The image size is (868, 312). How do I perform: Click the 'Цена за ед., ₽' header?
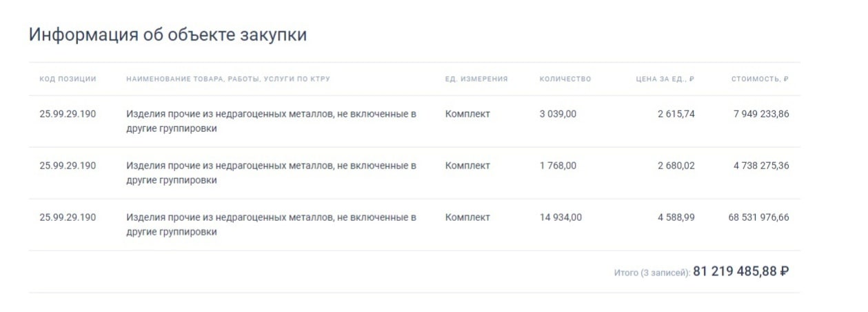pyautogui.click(x=665, y=79)
